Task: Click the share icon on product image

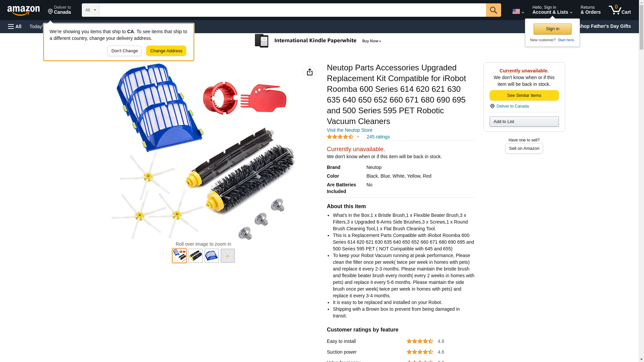Action: (x=310, y=72)
